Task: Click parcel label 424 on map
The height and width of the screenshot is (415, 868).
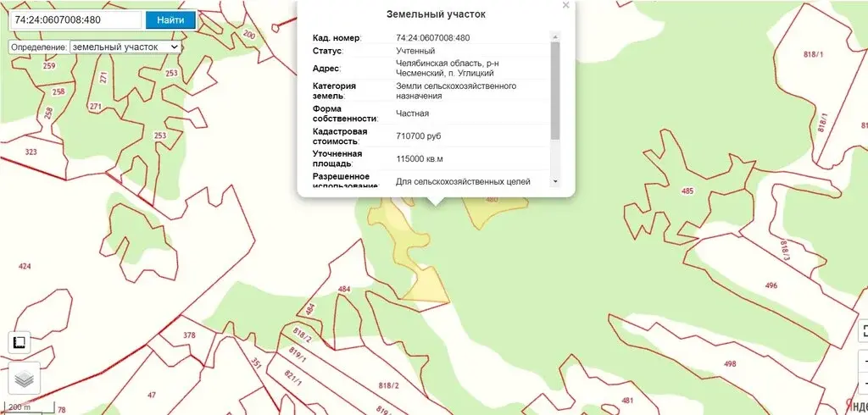Action: click(25, 266)
